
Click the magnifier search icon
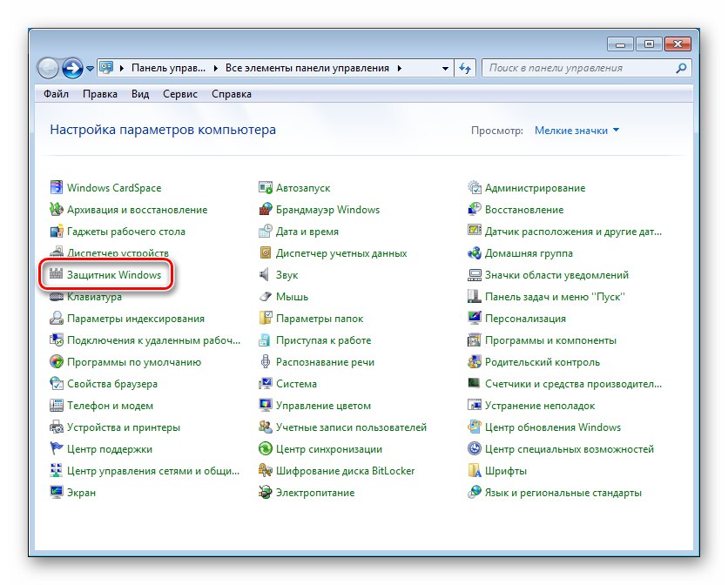click(x=681, y=68)
